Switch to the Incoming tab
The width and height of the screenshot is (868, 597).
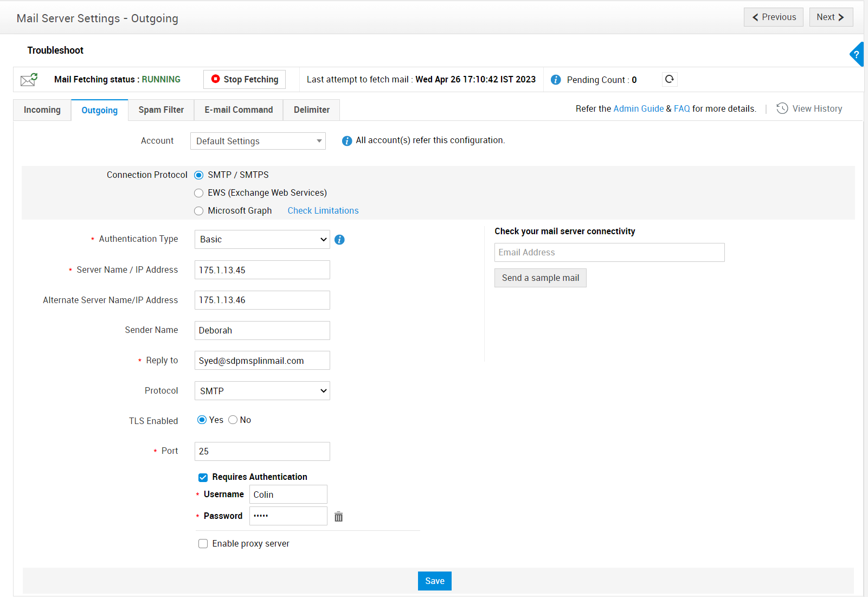42,110
